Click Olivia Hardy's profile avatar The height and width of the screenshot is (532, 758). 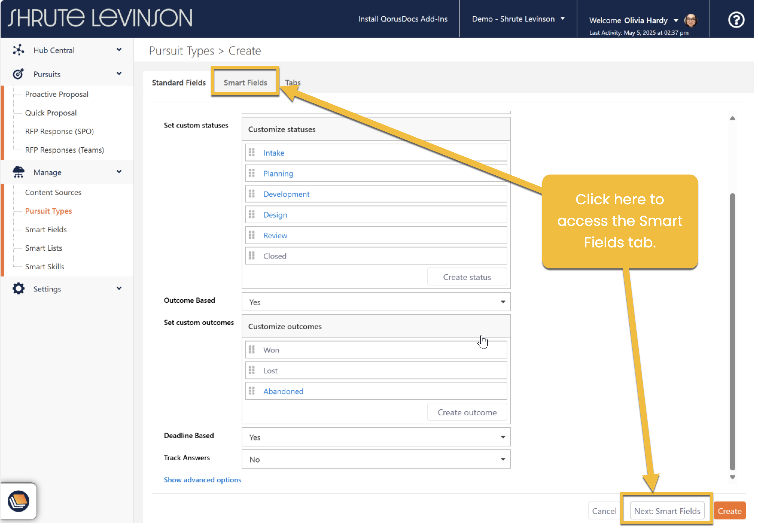[x=690, y=20]
